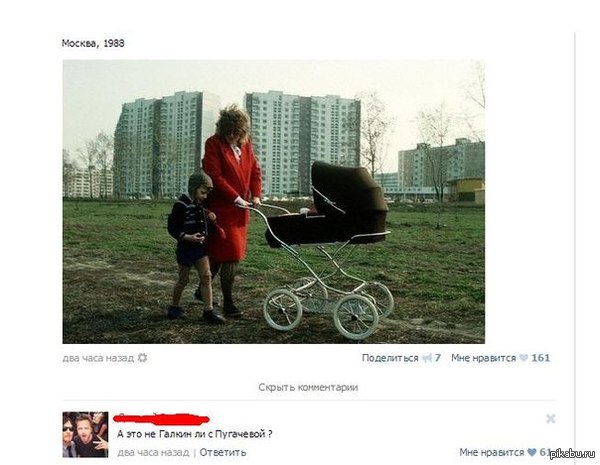
Task: Open the Moscow 1988 photo
Action: coord(274,202)
